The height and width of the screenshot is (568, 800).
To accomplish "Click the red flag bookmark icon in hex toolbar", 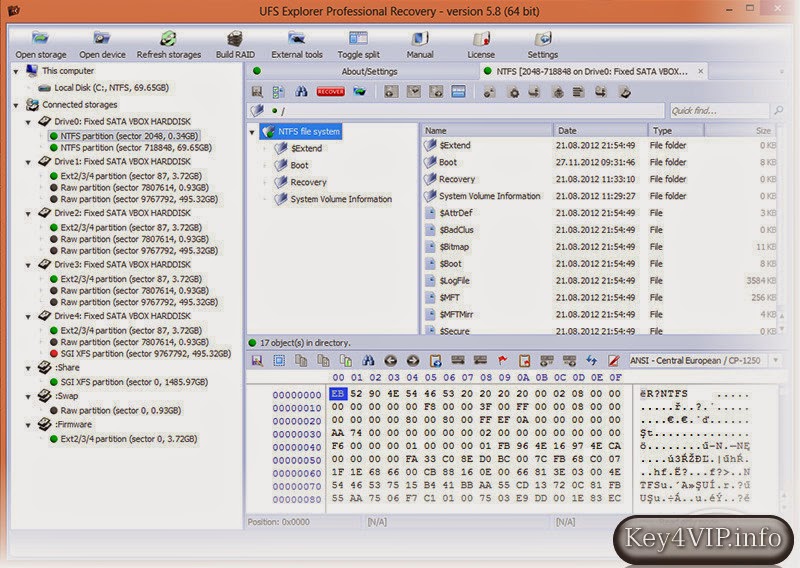I will 503,361.
